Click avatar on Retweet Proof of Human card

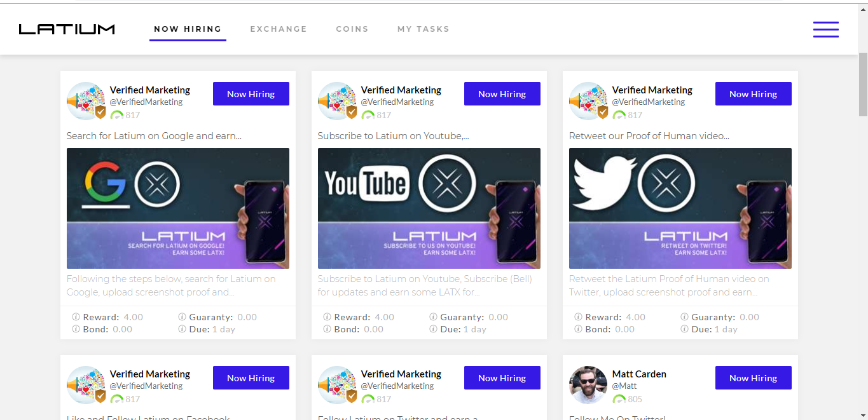click(x=588, y=101)
